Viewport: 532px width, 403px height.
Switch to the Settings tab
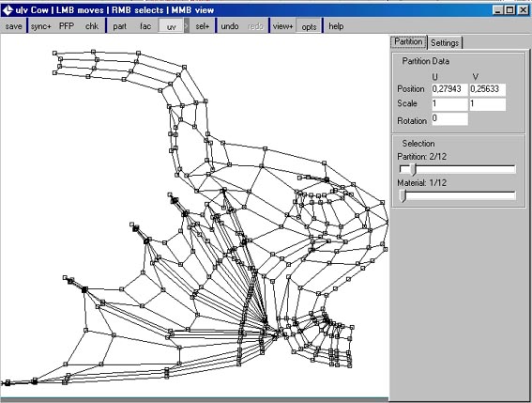(445, 43)
